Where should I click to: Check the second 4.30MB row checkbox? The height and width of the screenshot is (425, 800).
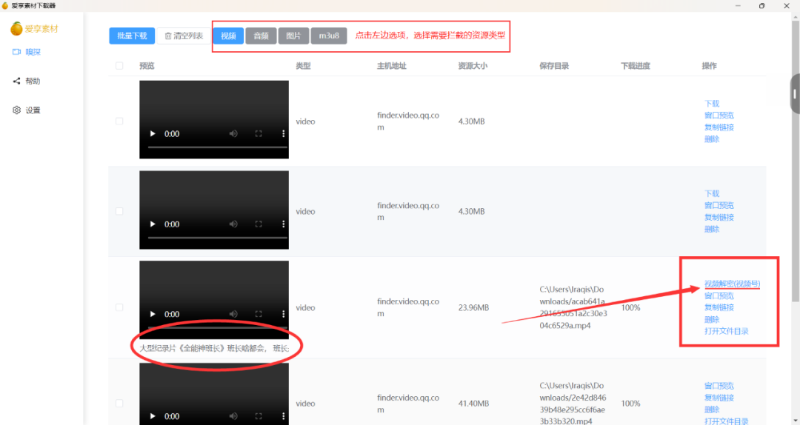(119, 211)
